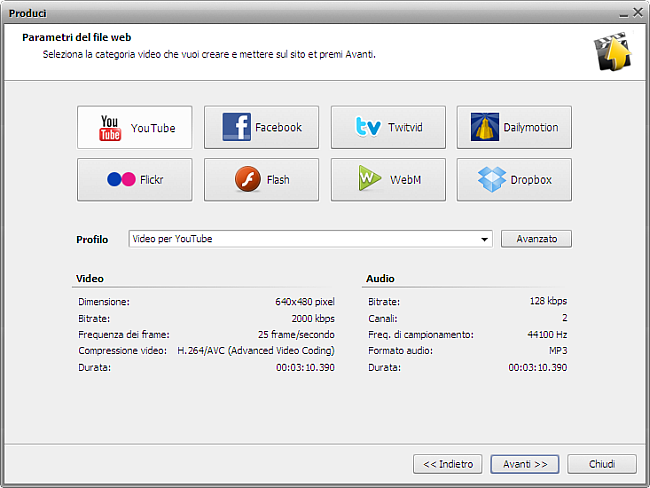Click the Chiudi button
650x488 pixels.
coord(602,464)
